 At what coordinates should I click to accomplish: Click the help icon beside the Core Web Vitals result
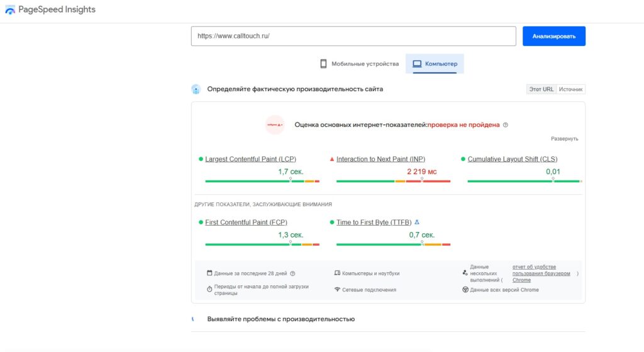tap(506, 125)
